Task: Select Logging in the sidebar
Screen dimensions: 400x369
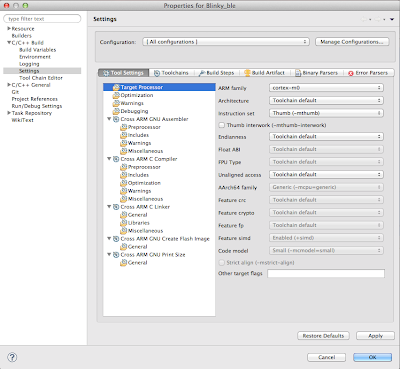Action: (x=29, y=64)
